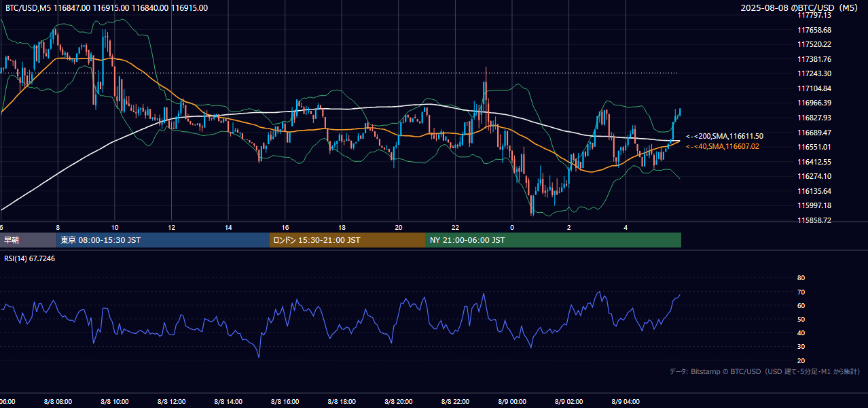Click the BTC/USD,M5 OHLC header text

click(x=106, y=8)
